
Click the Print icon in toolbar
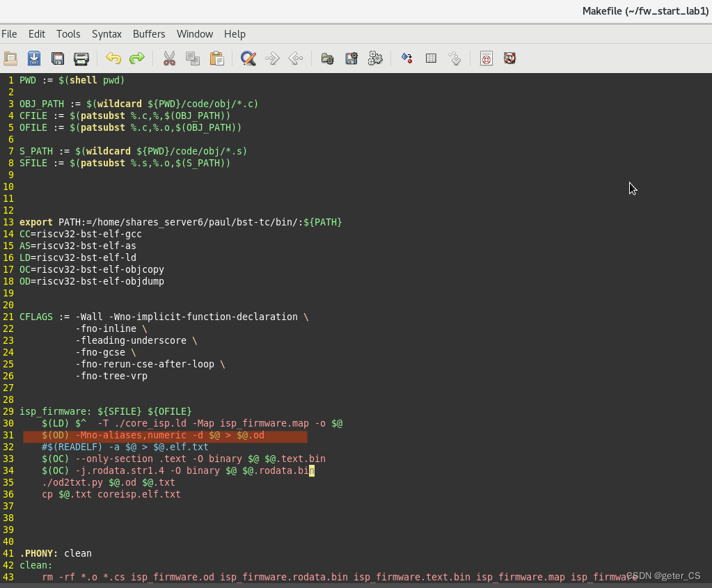click(81, 58)
